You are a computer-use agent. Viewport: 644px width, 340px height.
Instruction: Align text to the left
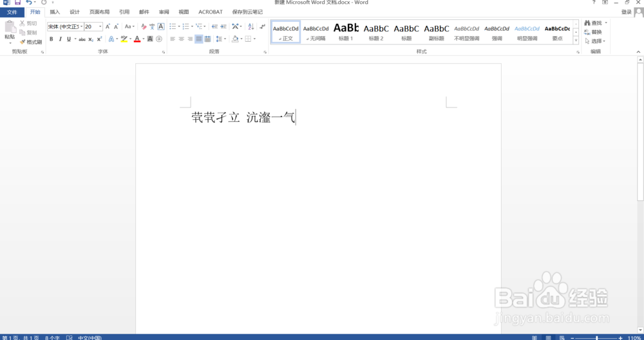(173, 39)
